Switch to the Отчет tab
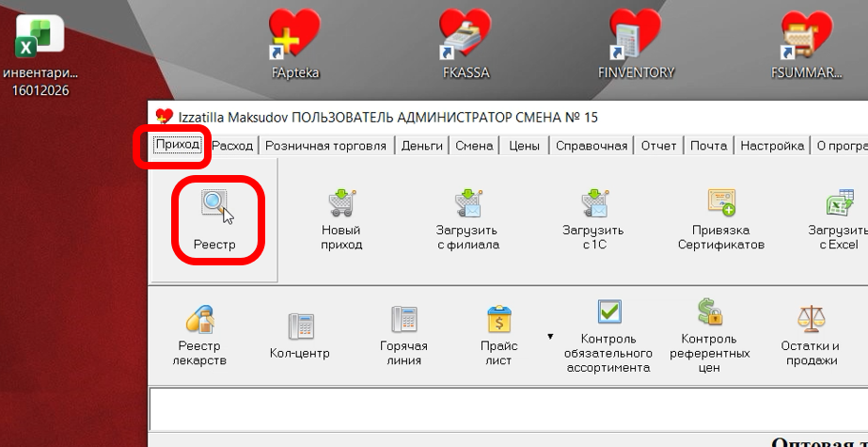This screenshot has width=868, height=447. pos(658,146)
